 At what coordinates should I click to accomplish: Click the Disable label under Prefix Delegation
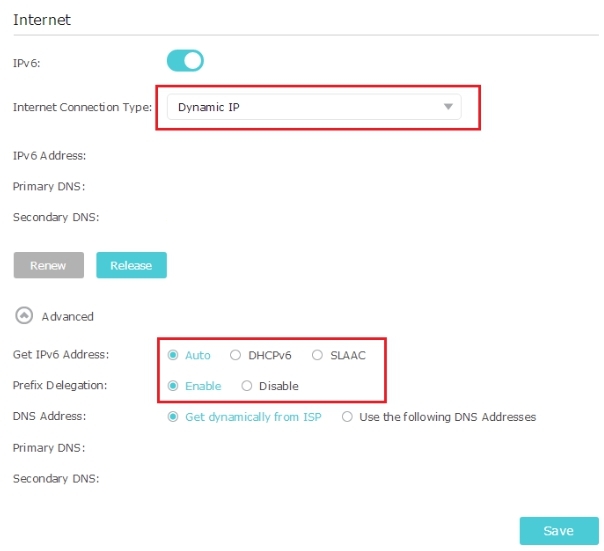(279, 386)
